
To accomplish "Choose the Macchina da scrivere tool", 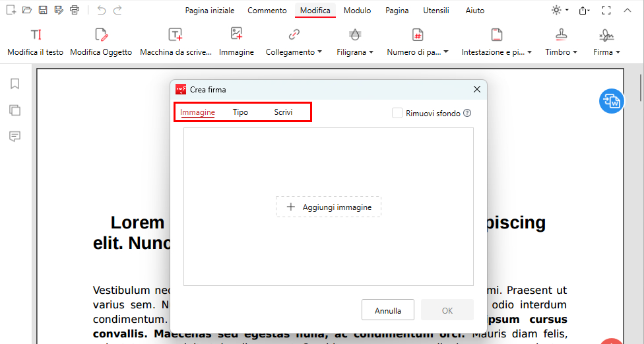I will [x=176, y=35].
